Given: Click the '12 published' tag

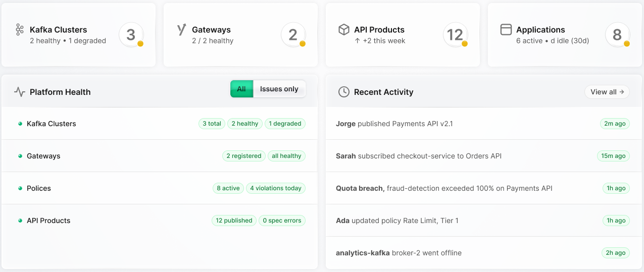Looking at the screenshot, I should point(234,221).
